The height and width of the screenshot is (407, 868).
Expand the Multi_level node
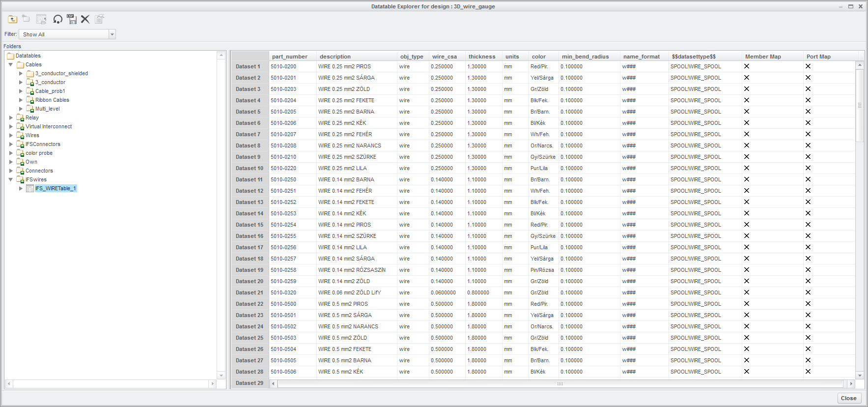(21, 109)
